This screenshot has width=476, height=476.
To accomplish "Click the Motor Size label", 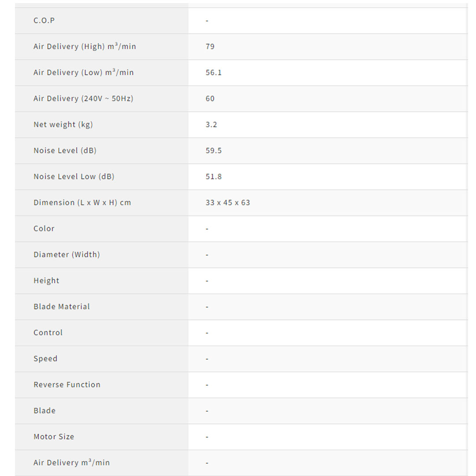I will point(54,437).
